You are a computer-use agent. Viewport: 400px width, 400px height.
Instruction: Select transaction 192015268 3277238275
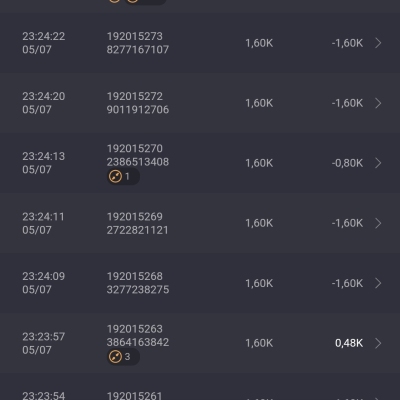[138, 283]
